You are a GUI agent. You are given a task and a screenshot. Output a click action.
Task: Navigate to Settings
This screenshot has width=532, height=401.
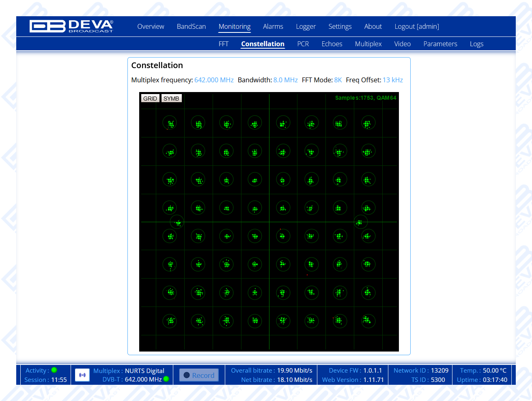[340, 27]
